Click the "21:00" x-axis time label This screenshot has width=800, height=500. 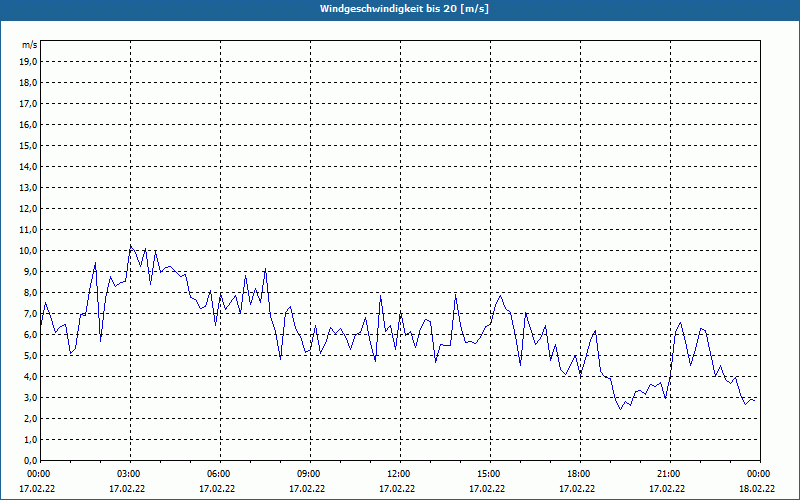(x=670, y=474)
